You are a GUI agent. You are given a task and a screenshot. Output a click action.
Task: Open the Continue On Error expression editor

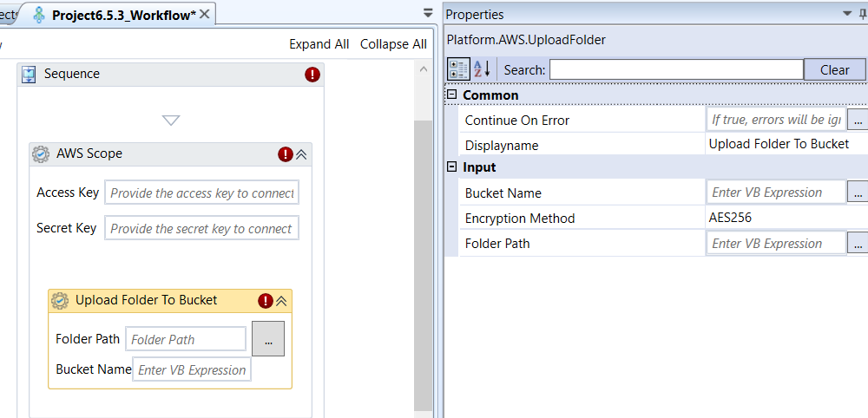[858, 120]
